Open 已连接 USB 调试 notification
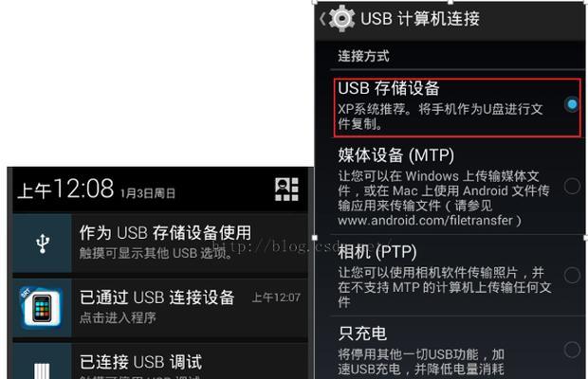 pos(160,362)
